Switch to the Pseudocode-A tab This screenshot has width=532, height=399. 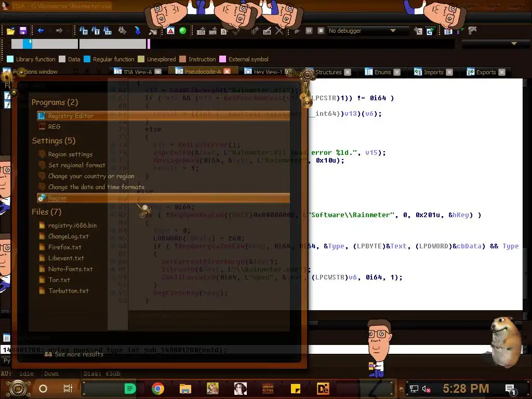(203, 71)
